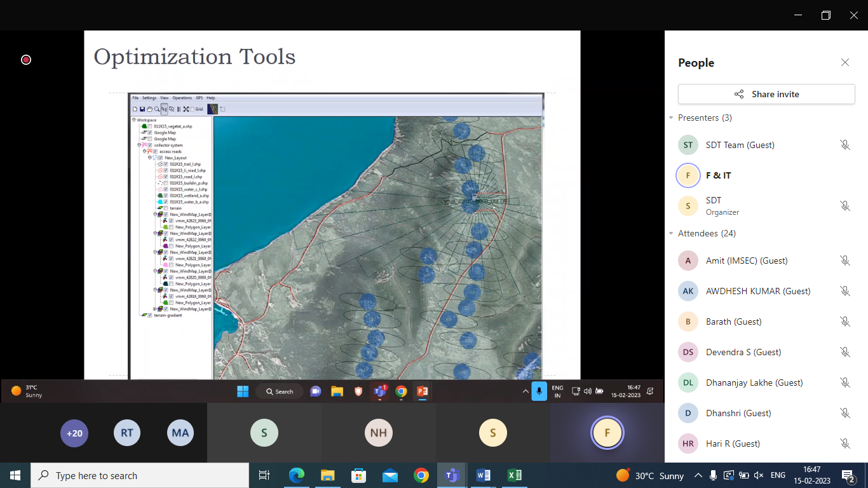The image size is (868, 488).
Task: Open the GPS menu in shared app
Action: [x=199, y=98]
